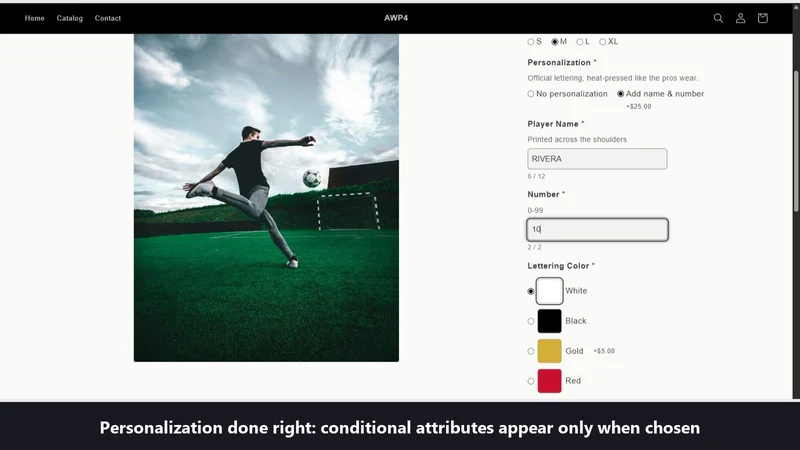Select size XL radio button

603,42
